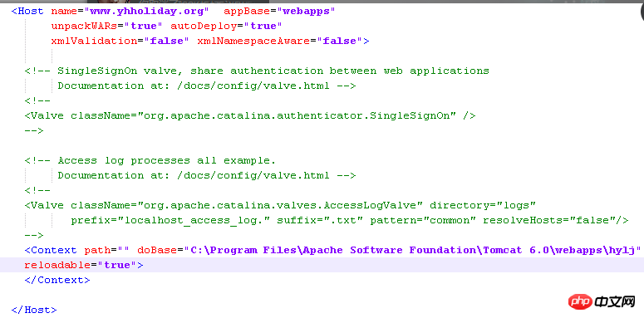Click the unpackWARs "true" value

(146, 26)
